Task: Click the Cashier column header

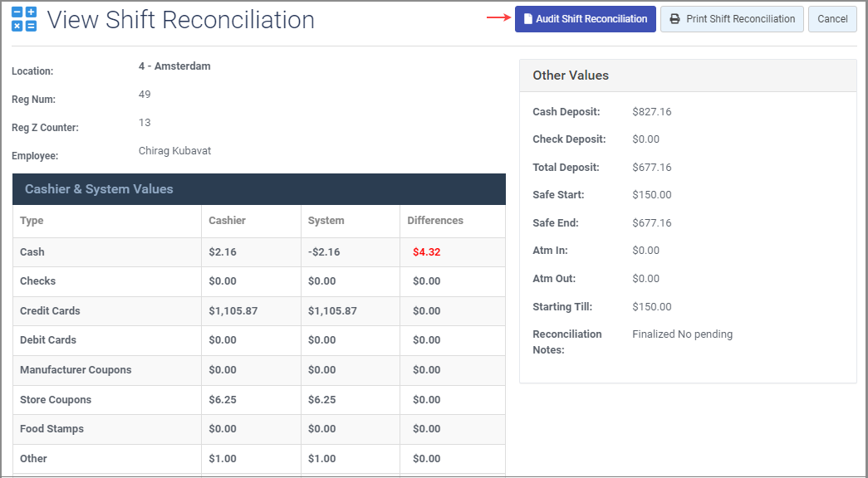Action: click(227, 221)
